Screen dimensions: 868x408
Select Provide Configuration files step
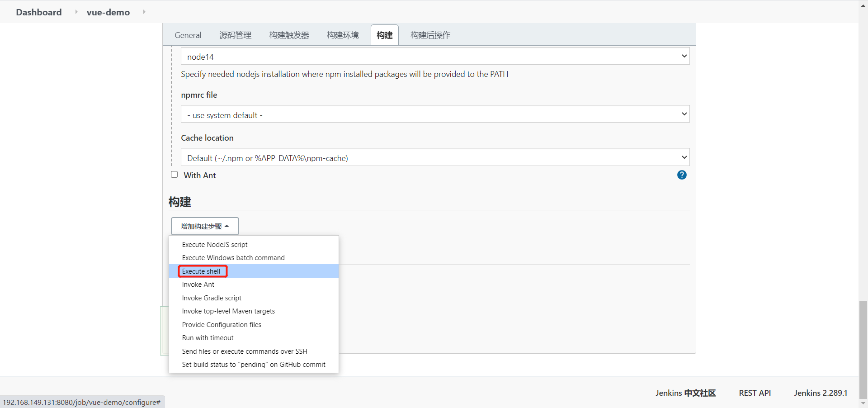[254, 324]
